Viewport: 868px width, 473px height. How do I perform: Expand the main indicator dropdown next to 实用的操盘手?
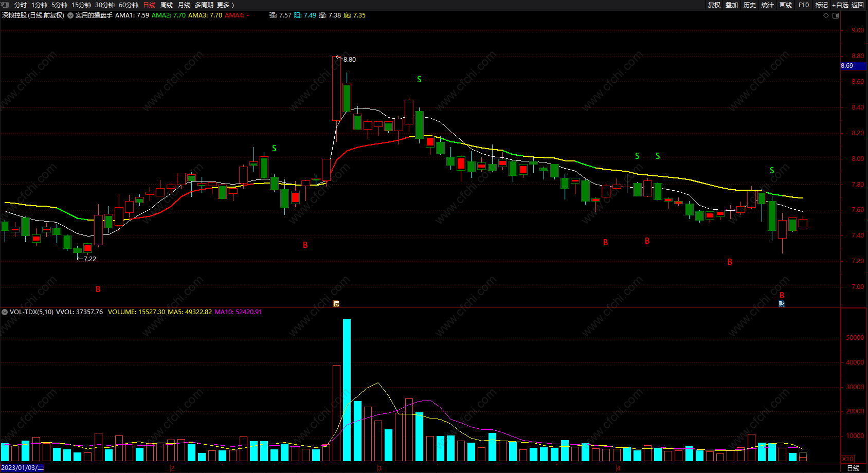click(x=70, y=15)
